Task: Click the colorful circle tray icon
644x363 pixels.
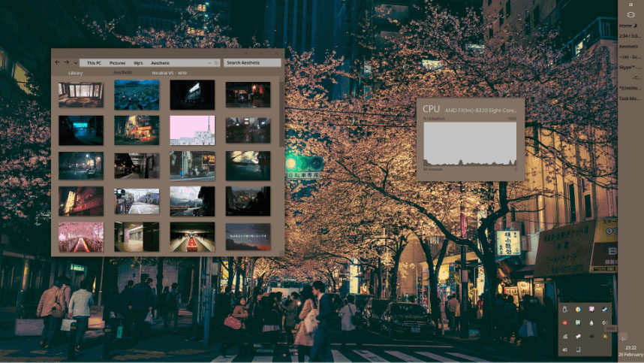Action: pos(578,309)
